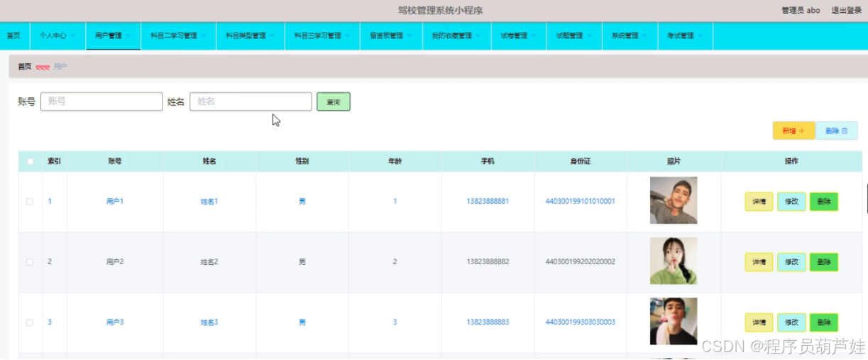Open the 考试管理 menu
Screen dimensions: 868x360
click(685, 36)
